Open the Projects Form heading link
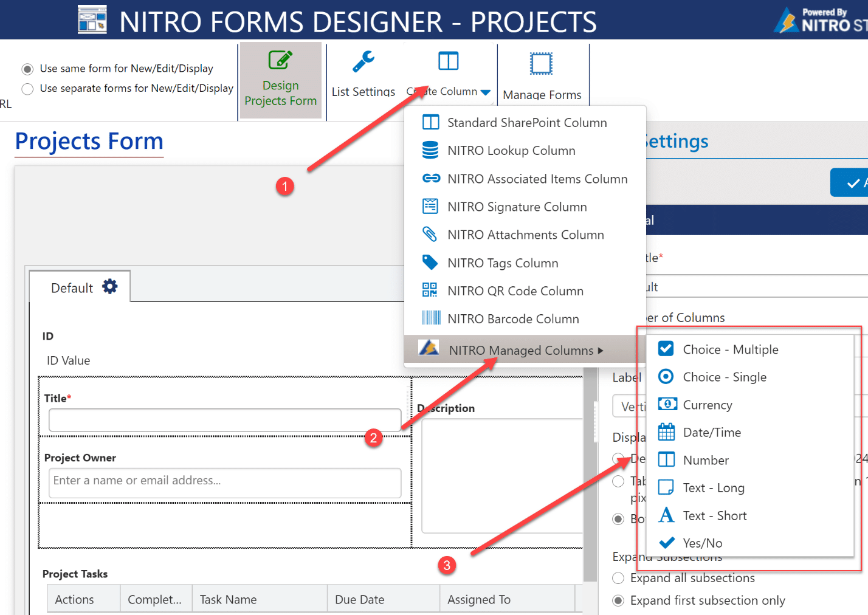 (x=89, y=141)
